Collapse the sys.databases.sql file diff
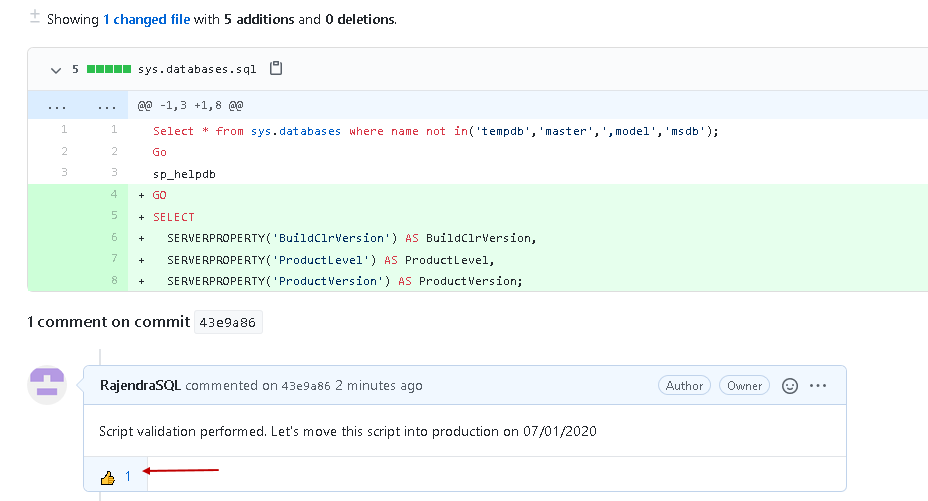This screenshot has width=928, height=501. 56,70
